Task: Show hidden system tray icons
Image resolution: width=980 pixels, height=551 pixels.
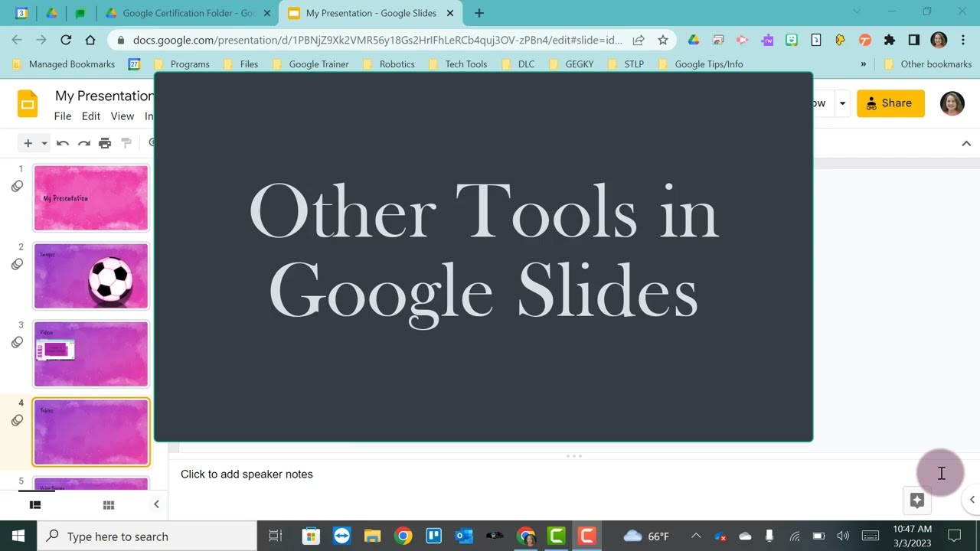Action: coord(696,536)
